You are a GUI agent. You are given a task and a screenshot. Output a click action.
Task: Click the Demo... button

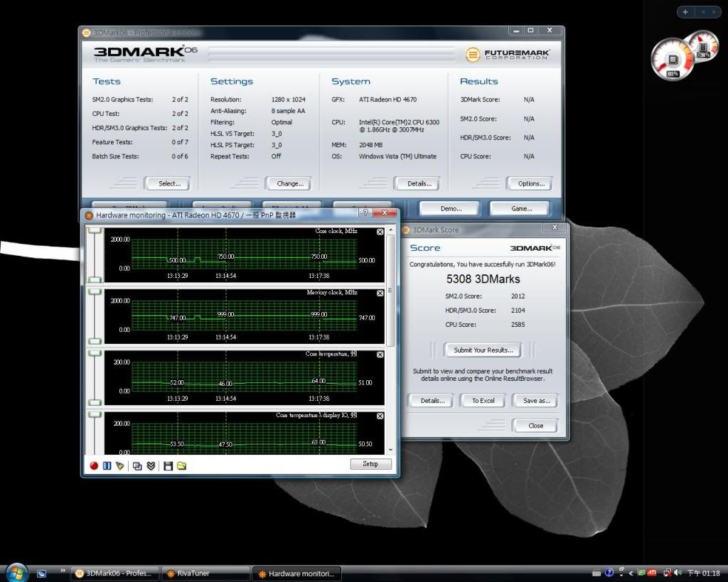point(450,209)
